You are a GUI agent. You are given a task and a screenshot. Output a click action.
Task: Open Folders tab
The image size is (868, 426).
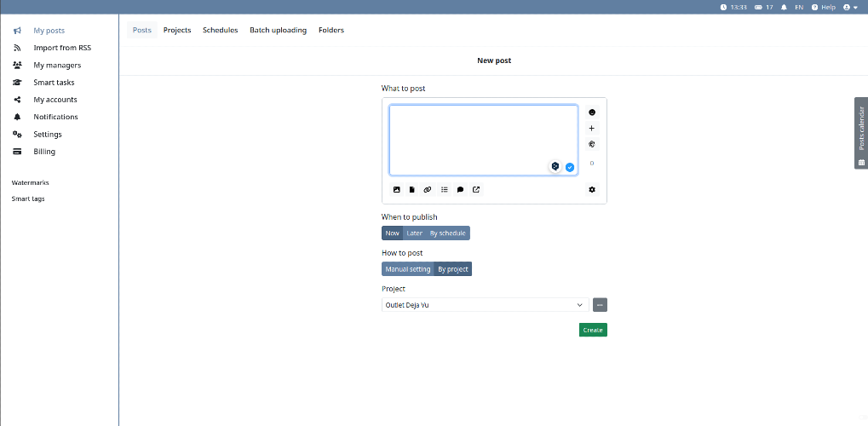[331, 30]
